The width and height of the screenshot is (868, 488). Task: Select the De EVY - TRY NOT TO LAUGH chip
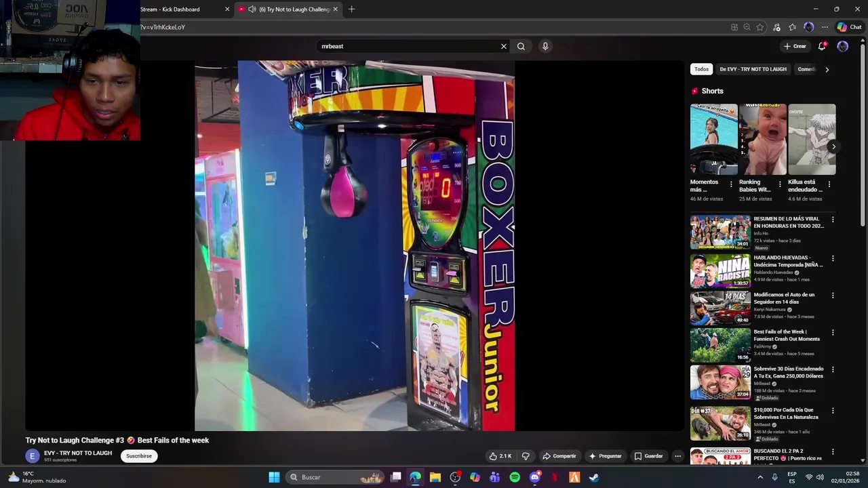click(753, 69)
